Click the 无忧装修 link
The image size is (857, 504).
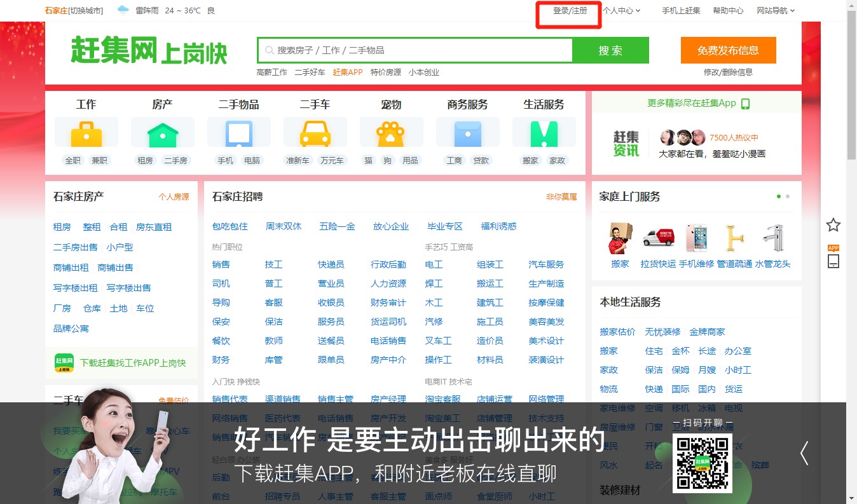coord(662,332)
